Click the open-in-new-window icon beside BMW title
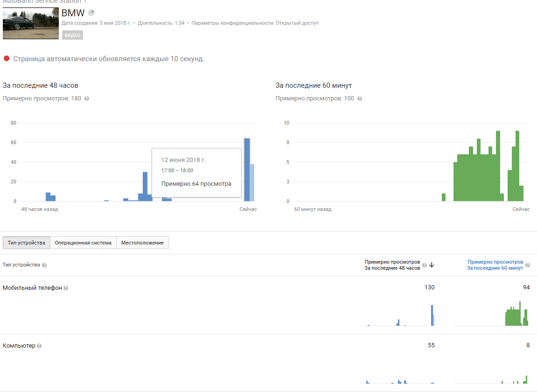Image resolution: width=537 pixels, height=392 pixels. click(91, 13)
